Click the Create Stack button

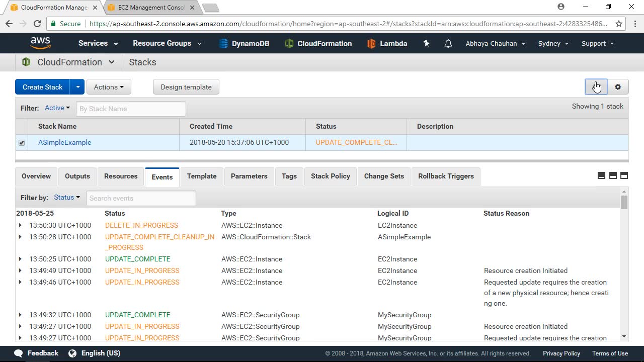43,87
